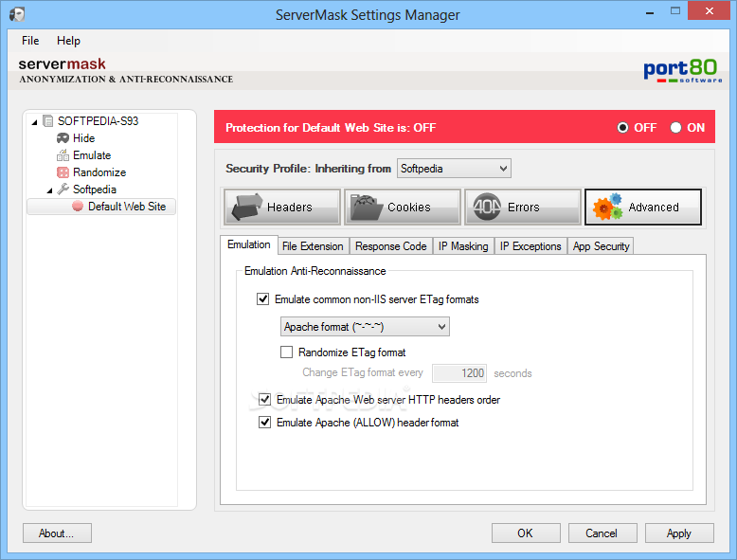Click the ServerMask mask icon in title bar
This screenshot has width=737, height=560.
(17, 14)
